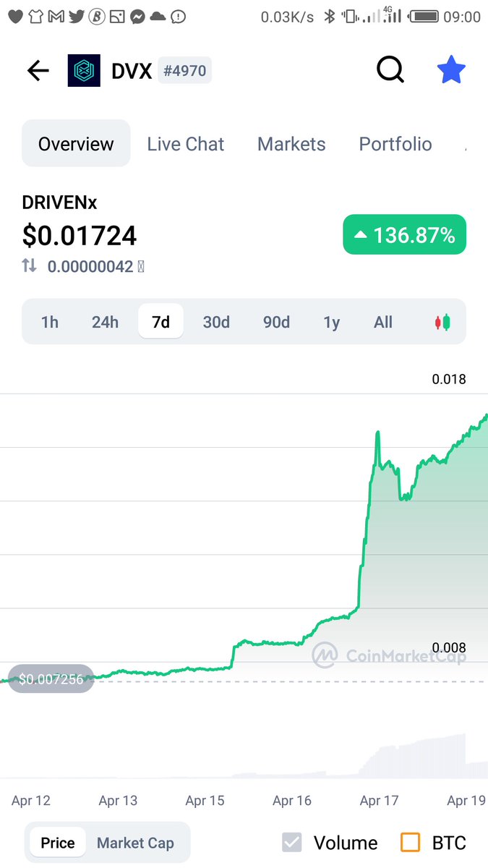The height and width of the screenshot is (868, 488).
Task: Enable the BTC comparison checkbox
Action: point(410,843)
